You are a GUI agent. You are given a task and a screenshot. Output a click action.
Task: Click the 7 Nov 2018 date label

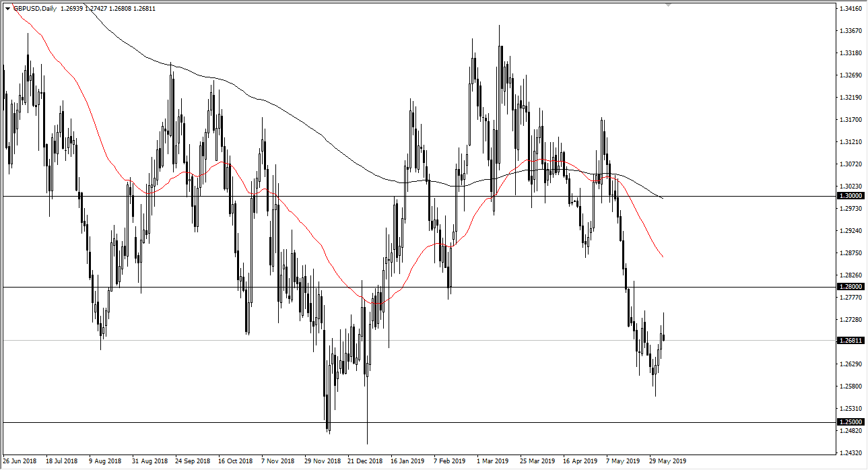click(x=277, y=462)
